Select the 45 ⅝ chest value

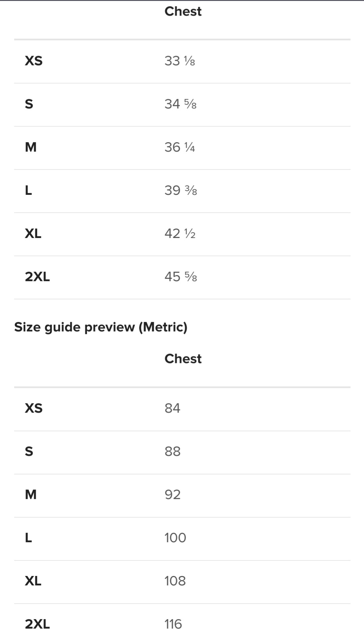pyautogui.click(x=180, y=277)
